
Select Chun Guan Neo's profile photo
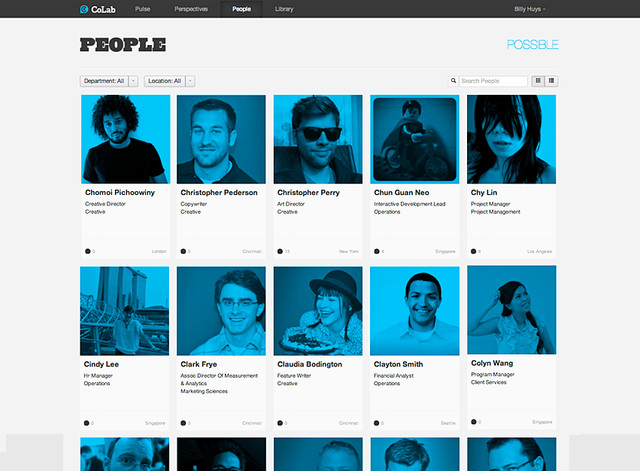[x=415, y=139]
